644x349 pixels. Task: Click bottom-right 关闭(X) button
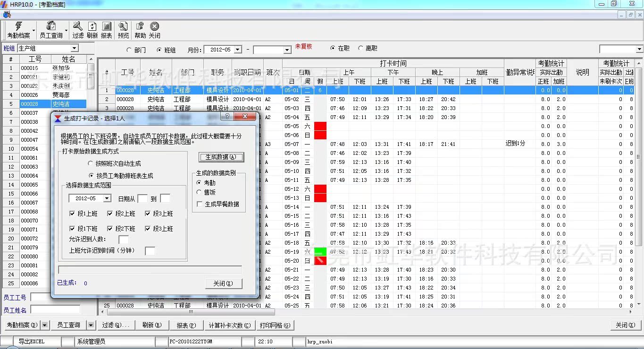click(626, 325)
